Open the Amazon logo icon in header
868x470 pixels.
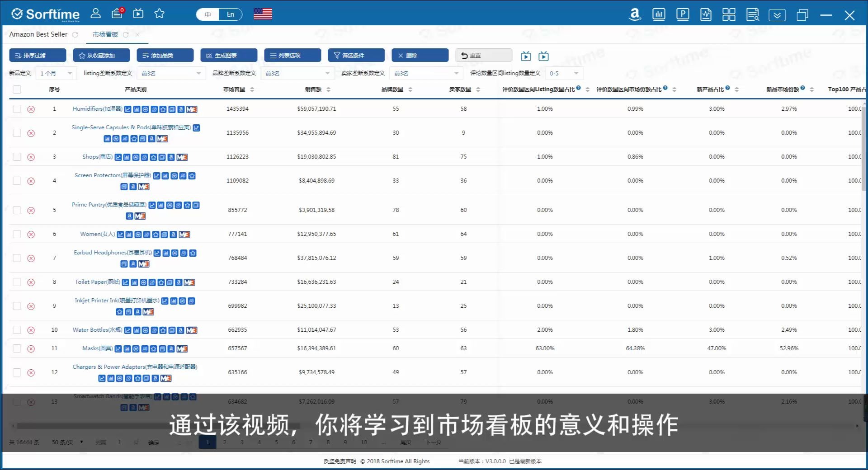click(635, 14)
